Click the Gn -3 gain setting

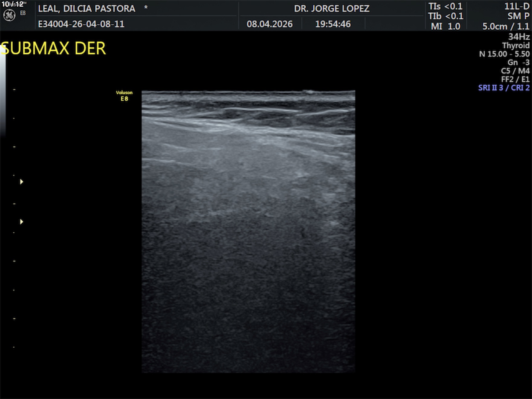[x=518, y=63]
